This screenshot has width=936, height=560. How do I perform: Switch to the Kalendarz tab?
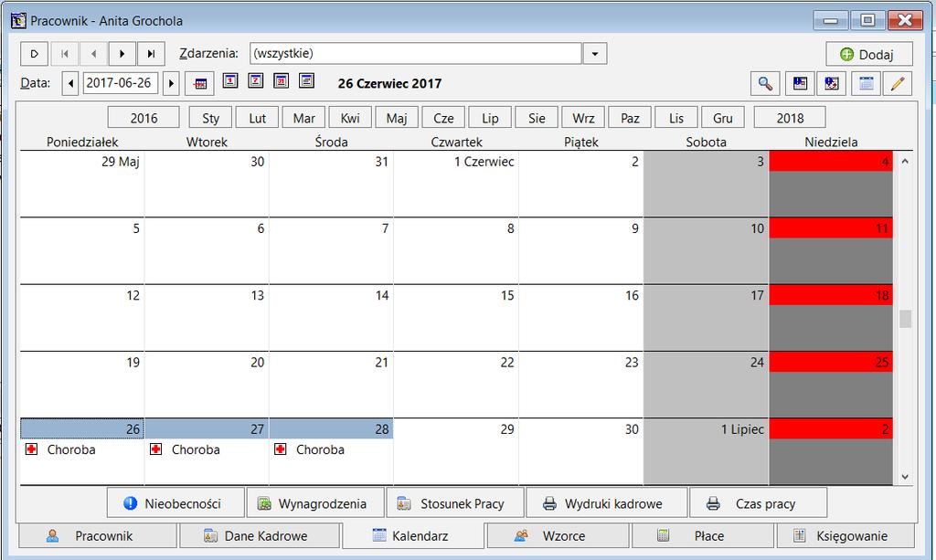coord(413,535)
